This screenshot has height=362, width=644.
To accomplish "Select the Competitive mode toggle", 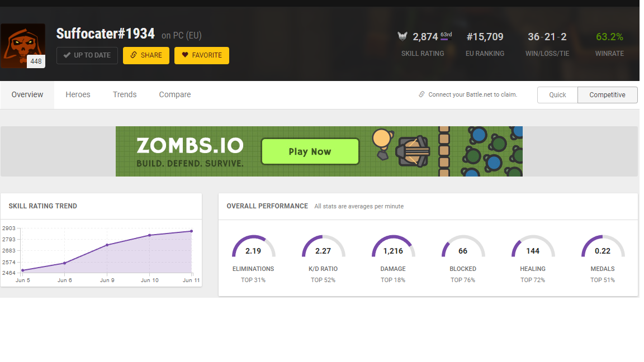I will (608, 95).
